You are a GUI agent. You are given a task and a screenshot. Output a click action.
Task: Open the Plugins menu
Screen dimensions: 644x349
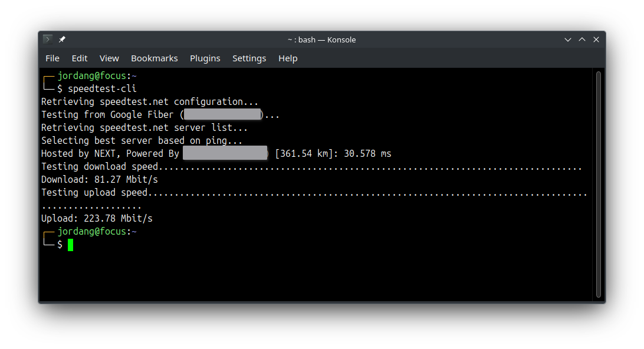coord(205,58)
